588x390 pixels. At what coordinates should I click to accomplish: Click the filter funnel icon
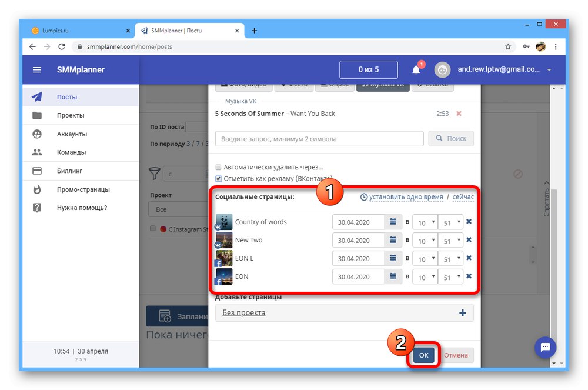tap(155, 174)
